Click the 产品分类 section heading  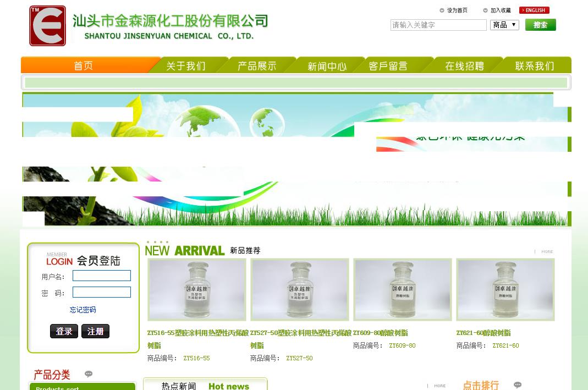click(x=52, y=374)
